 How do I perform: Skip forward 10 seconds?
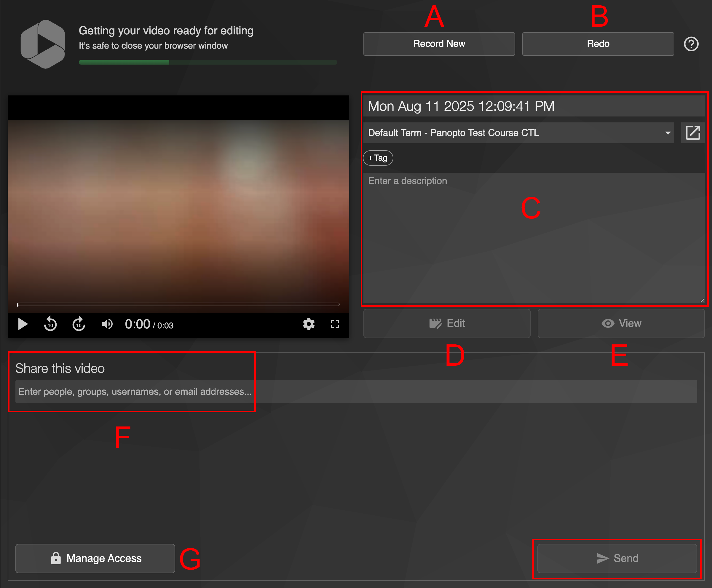79,324
